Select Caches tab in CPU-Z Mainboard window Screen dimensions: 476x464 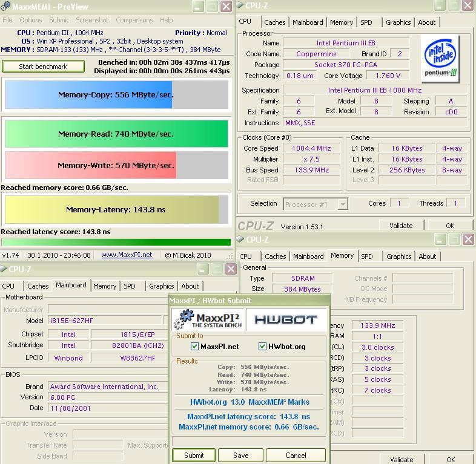coord(38,286)
